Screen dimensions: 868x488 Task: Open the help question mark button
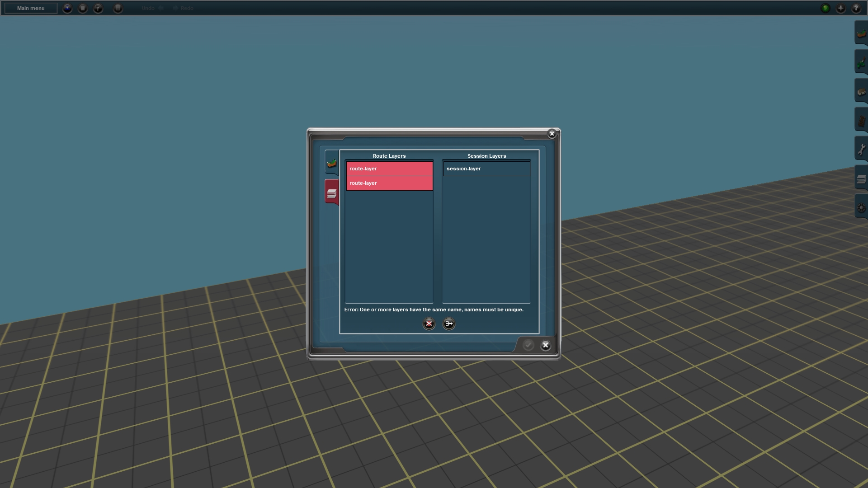pos(856,8)
